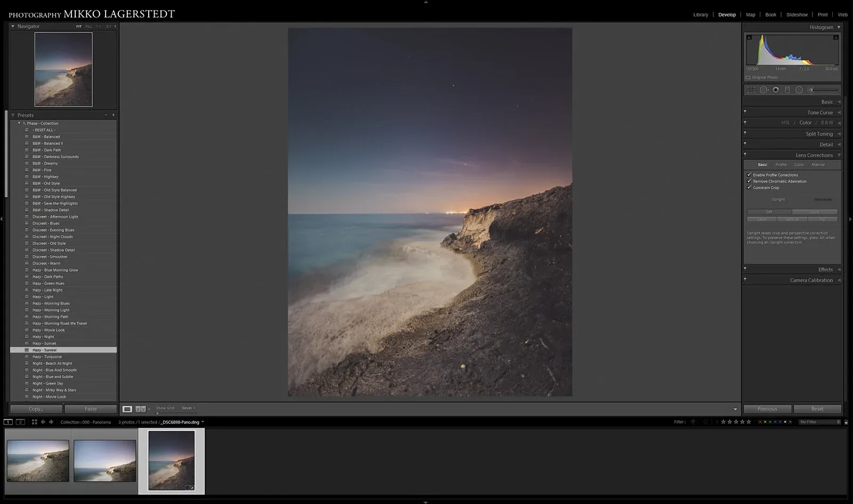Image resolution: width=853 pixels, height=504 pixels.
Task: Click the red color label swatch in filmstrip
Action: pos(760,421)
